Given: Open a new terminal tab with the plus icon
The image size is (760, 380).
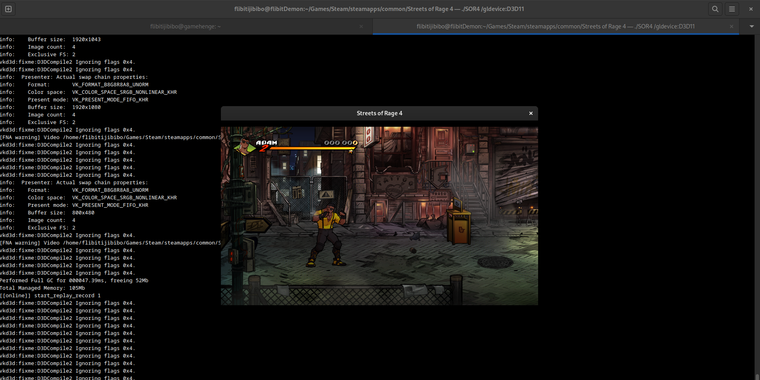Looking at the screenshot, I should coord(8,9).
